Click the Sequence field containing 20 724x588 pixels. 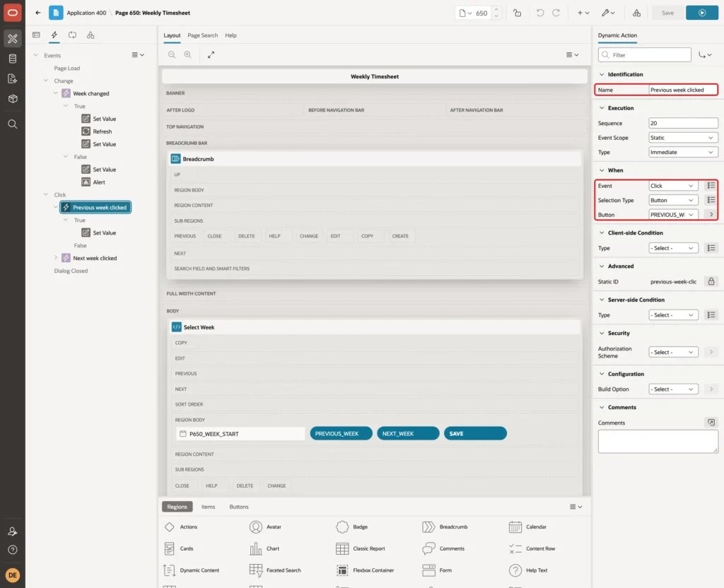pos(683,123)
